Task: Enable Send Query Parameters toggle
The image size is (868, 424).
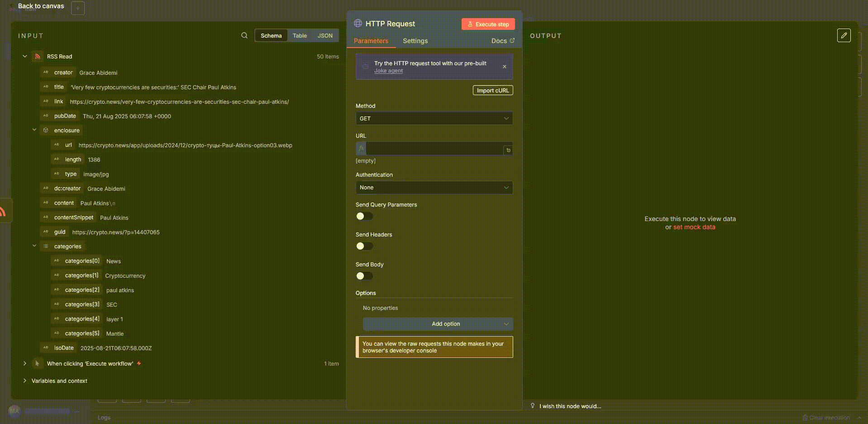Action: click(364, 217)
